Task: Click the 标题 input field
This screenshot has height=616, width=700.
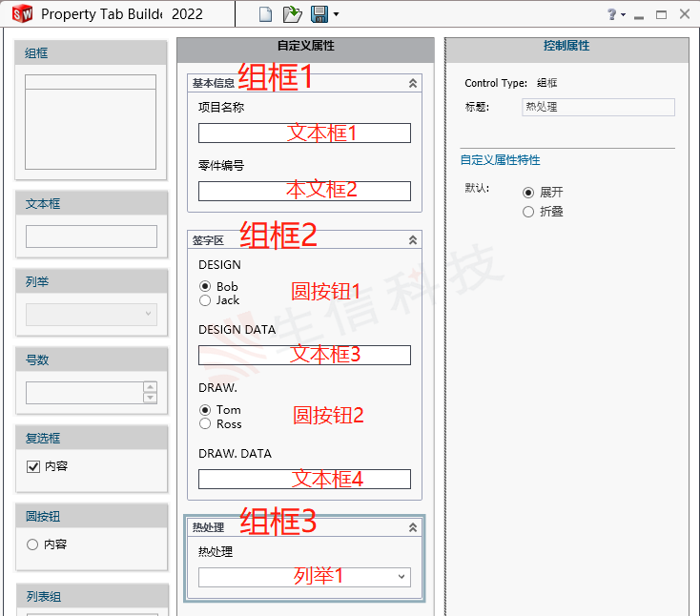Action: point(598,108)
